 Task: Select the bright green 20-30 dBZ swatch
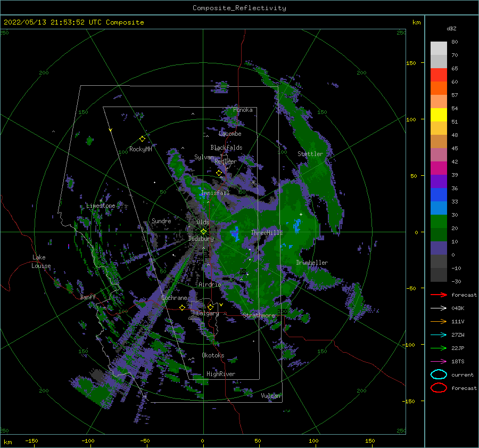[x=439, y=221]
